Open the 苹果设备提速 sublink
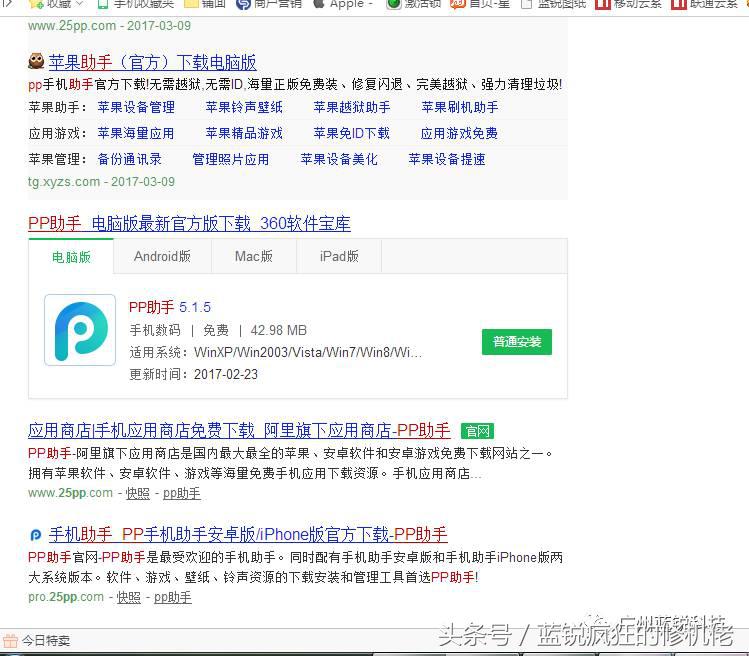749x656 pixels. tap(447, 159)
